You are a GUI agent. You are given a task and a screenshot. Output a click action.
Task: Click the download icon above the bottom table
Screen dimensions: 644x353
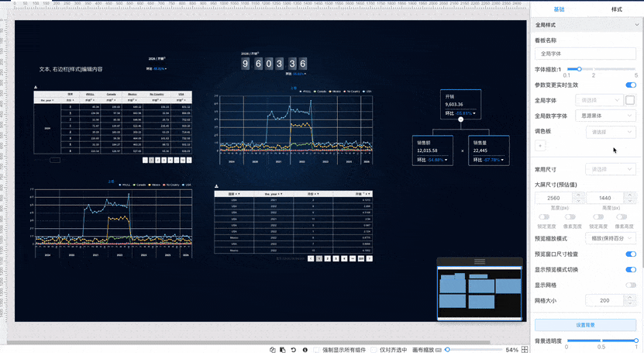click(x=216, y=186)
